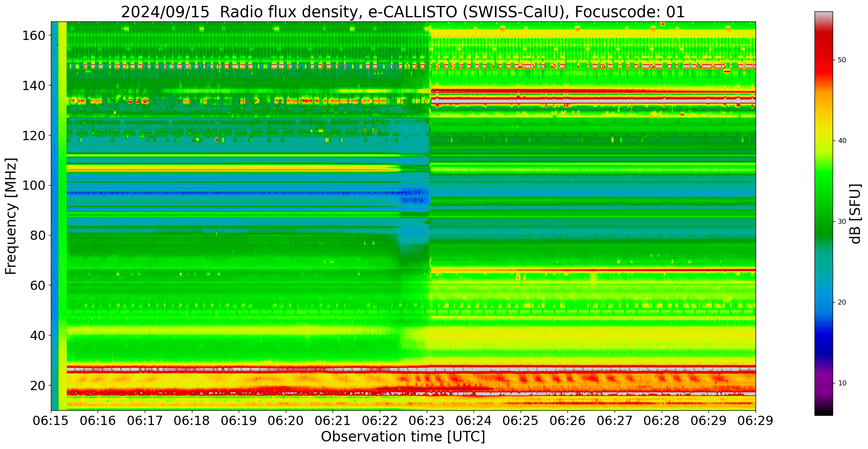Screen dimensions: 868x449
Task: Click the 80 MHz frequency tick label
Action: coord(38,235)
